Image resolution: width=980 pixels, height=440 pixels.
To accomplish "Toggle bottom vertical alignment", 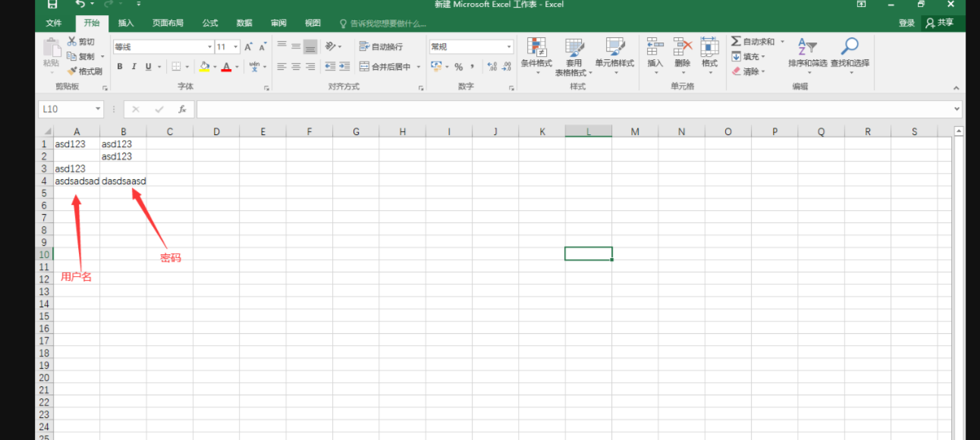I will point(310,47).
